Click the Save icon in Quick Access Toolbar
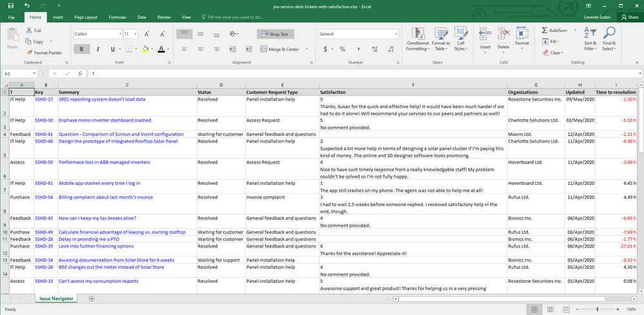The height and width of the screenshot is (315, 644). click(12, 5)
